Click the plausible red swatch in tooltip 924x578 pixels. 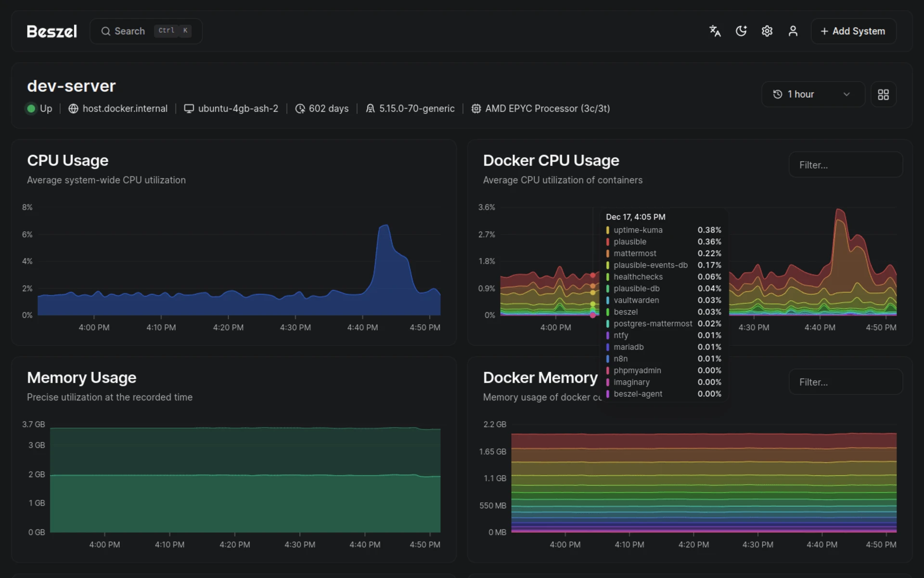click(x=608, y=242)
